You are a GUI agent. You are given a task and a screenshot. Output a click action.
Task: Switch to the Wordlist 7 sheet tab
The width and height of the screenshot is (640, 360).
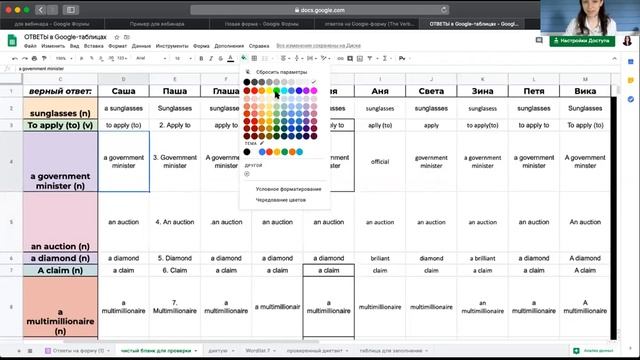[260, 351]
